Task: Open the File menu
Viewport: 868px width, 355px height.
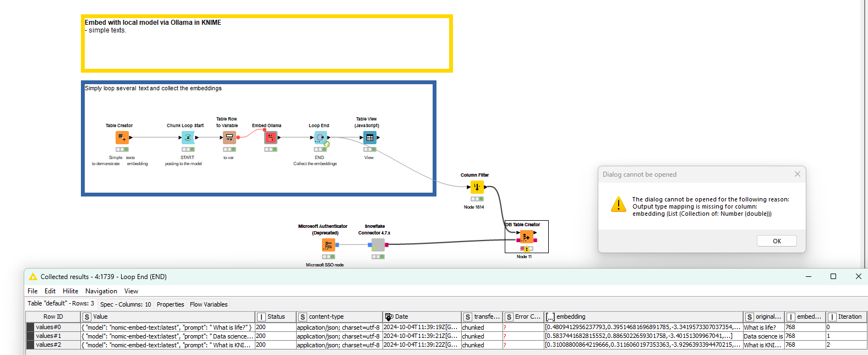Action: 32,291
